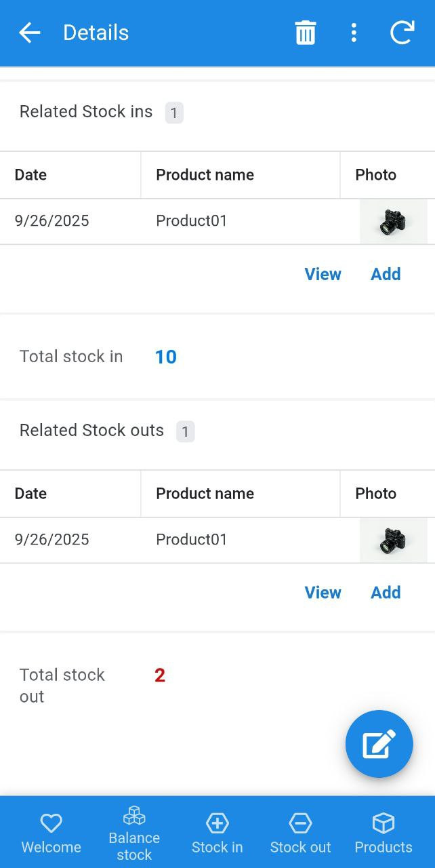Go to Stock in tab
The image size is (435, 868).
(217, 833)
